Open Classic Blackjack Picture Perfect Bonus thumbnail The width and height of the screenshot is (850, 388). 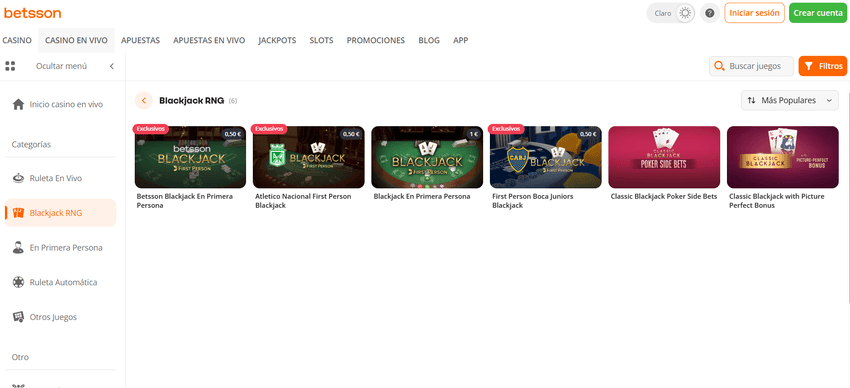tap(783, 157)
